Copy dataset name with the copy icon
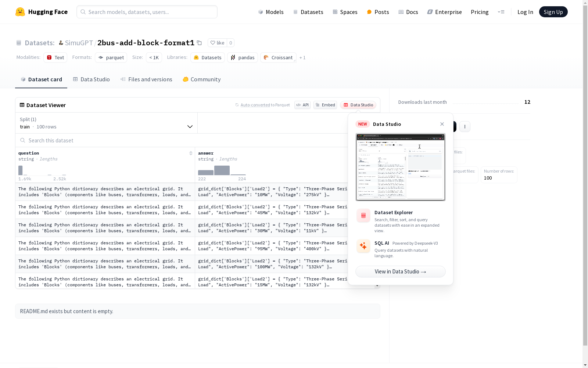Screen dimensions: 588x368 pyautogui.click(x=199, y=43)
